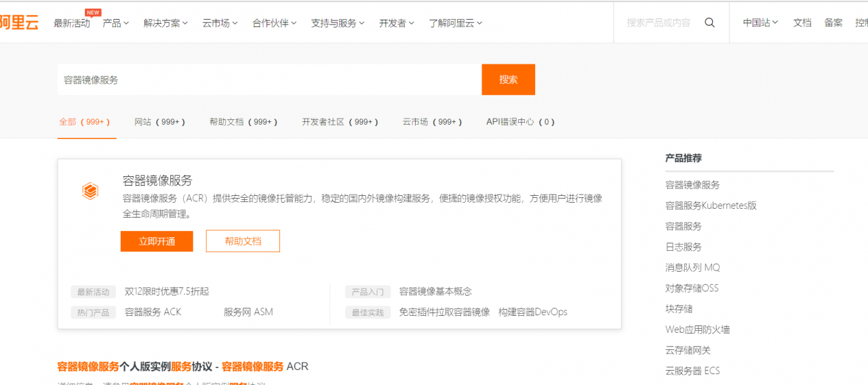Open 容器镜像服务 in the 产品推荐 sidebar

[692, 185]
